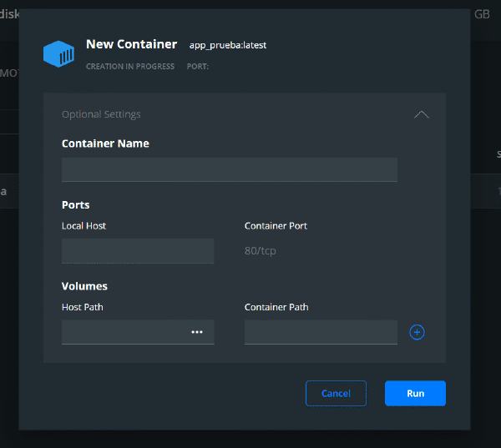Viewport: 501px width, 448px height.
Task: Click into the Container Path field
Action: pos(320,332)
